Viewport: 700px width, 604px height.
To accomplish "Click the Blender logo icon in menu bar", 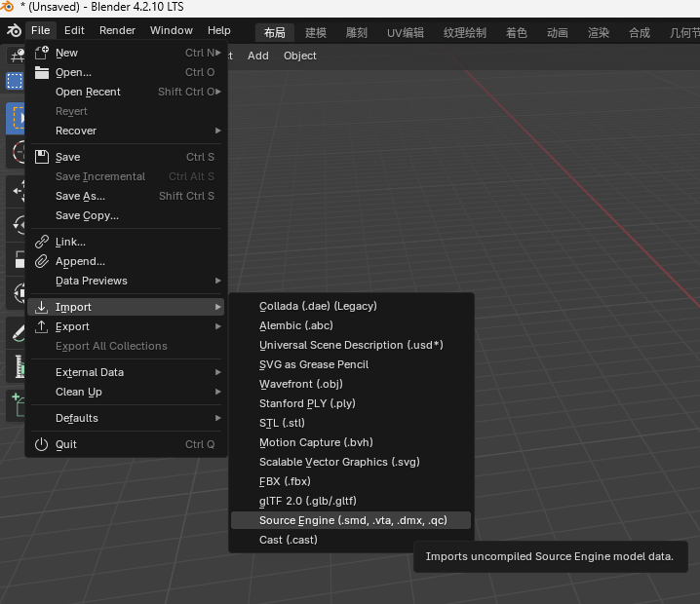I will (14, 30).
